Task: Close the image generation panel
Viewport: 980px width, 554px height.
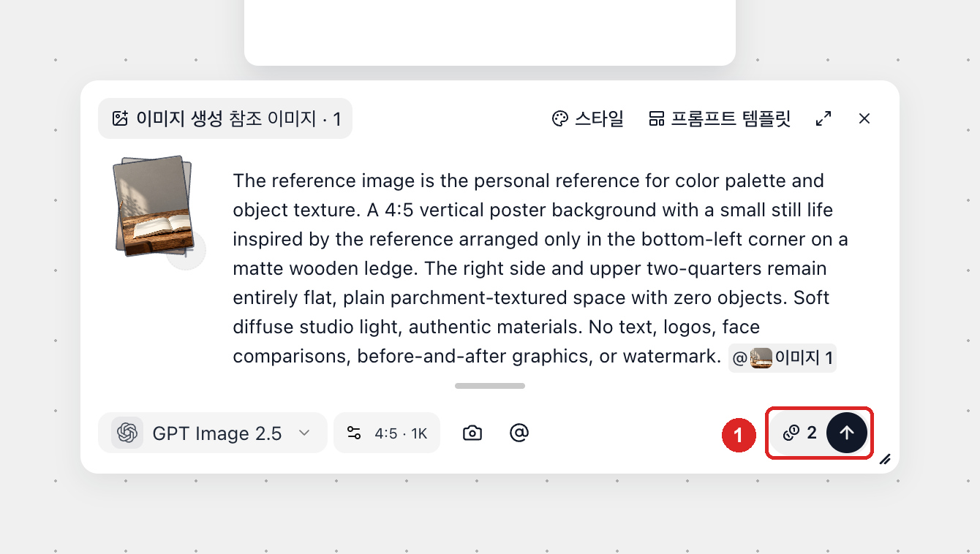Action: 864,118
